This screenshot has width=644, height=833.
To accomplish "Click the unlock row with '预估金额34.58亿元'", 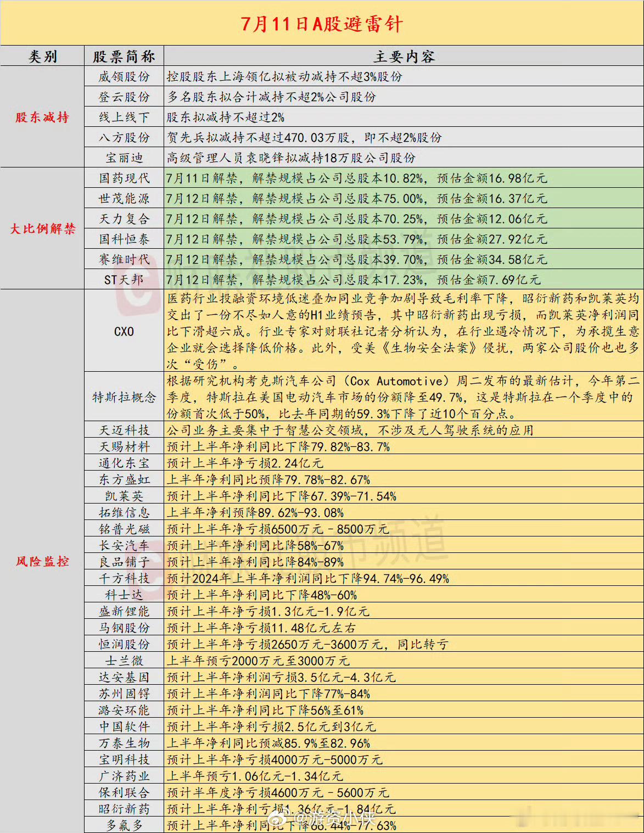I will 404,260.
